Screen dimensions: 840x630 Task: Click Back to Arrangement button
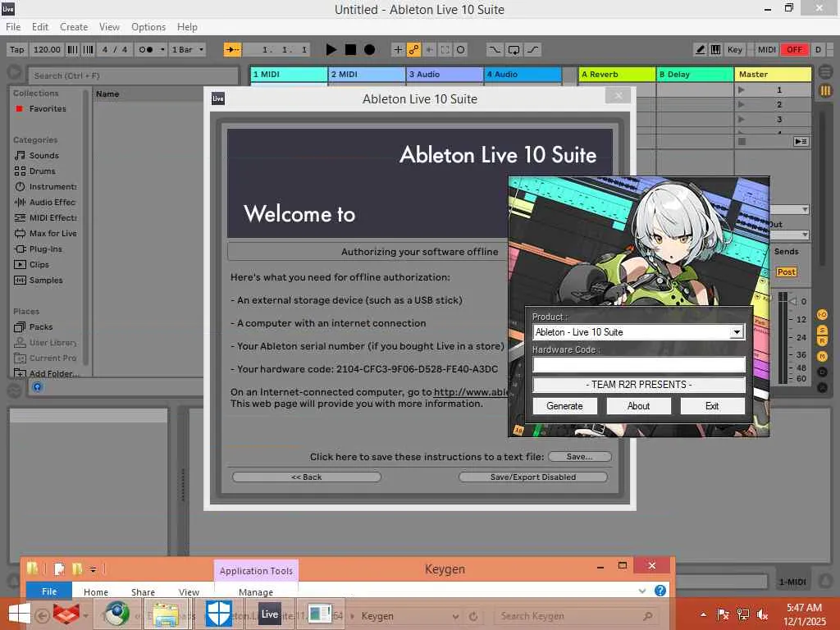pyautogui.click(x=801, y=141)
